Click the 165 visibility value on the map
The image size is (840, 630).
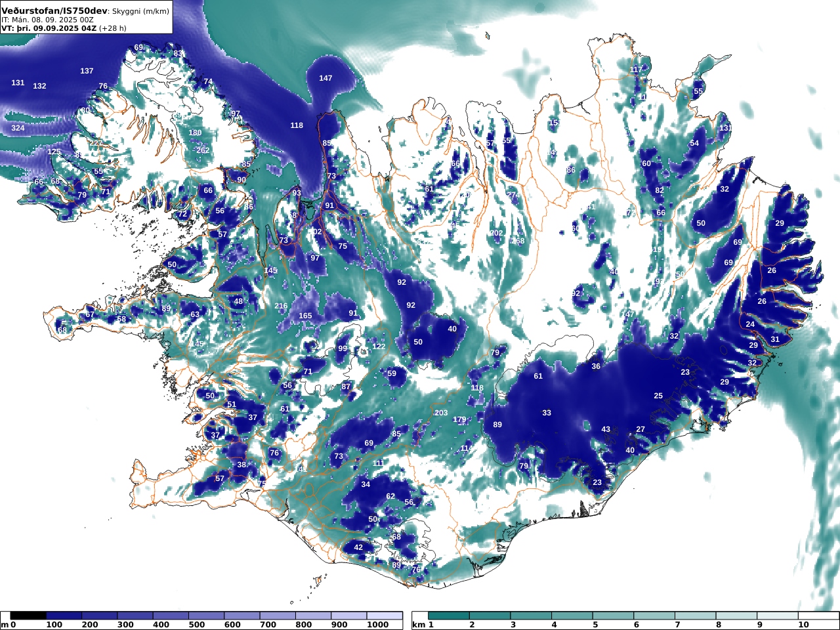[x=305, y=316]
